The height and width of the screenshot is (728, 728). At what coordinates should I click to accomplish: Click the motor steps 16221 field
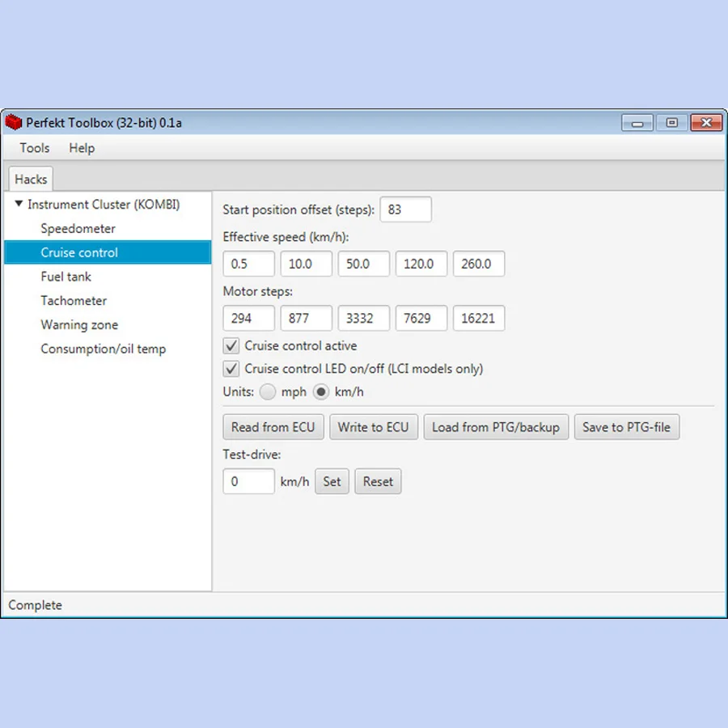[x=479, y=318]
